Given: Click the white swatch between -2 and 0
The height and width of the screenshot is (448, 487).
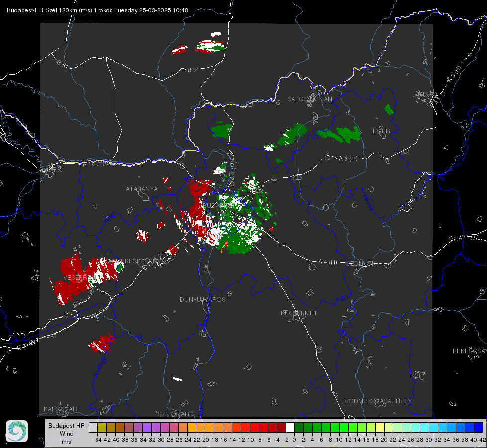Looking at the screenshot, I should pyautogui.click(x=290, y=428).
